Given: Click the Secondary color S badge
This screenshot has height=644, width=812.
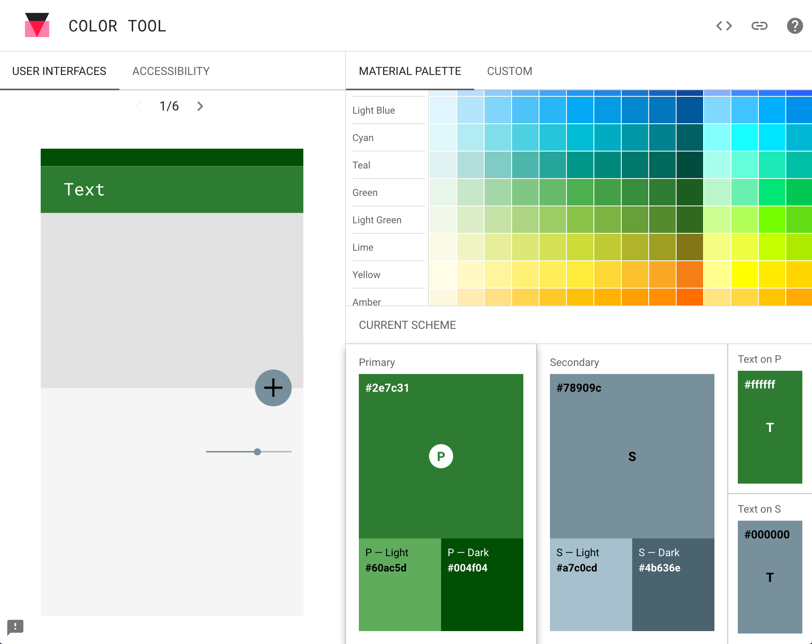Looking at the screenshot, I should coord(631,456).
